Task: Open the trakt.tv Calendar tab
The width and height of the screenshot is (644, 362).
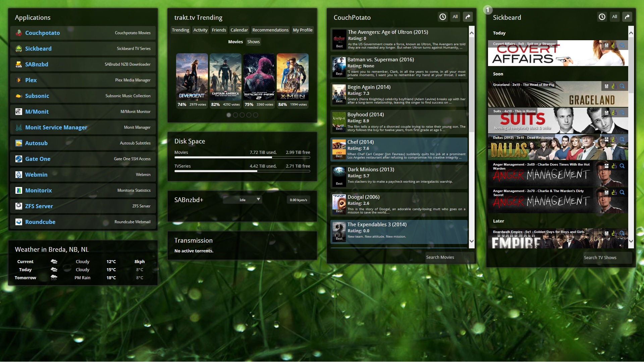Action: pyautogui.click(x=239, y=30)
